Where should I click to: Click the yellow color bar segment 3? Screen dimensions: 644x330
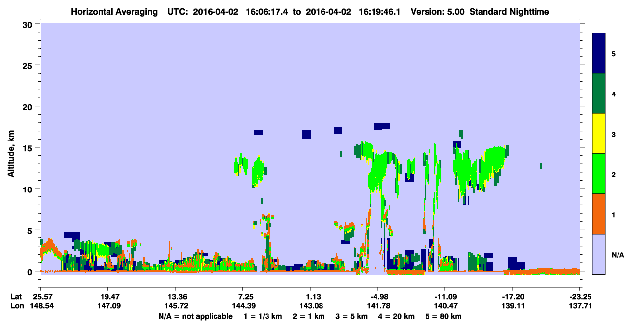coord(599,133)
